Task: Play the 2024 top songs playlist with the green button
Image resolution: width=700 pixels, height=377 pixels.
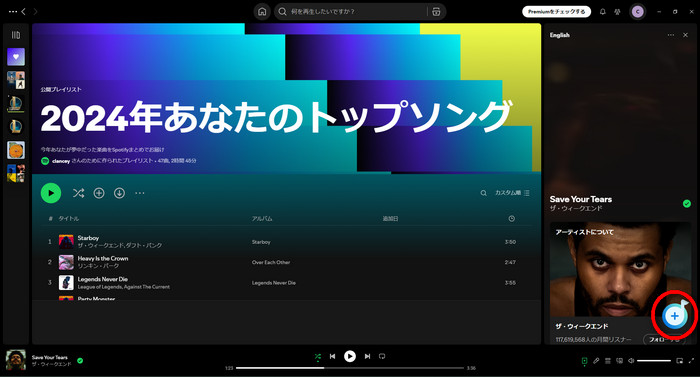Action: pos(51,193)
